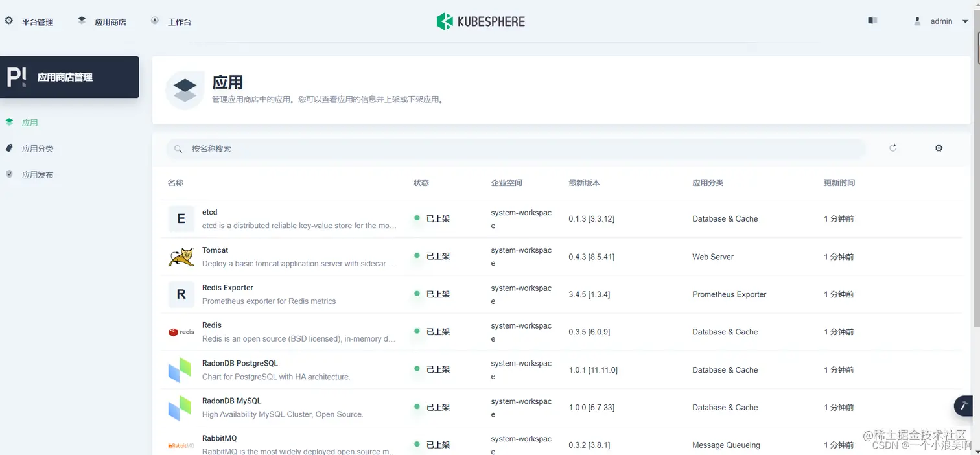This screenshot has width=980, height=455.
Task: Open the RadonDB PostgreSQL link
Action: pyautogui.click(x=240, y=363)
